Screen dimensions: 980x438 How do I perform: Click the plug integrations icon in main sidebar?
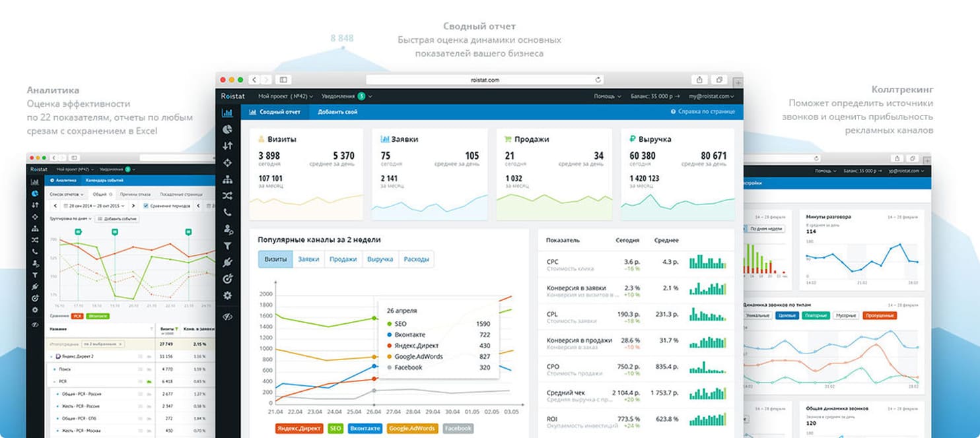click(227, 263)
